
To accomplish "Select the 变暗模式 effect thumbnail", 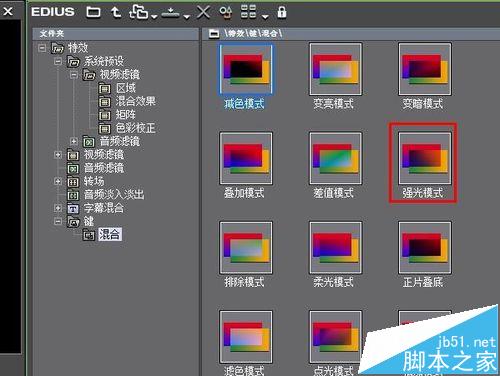I will [425, 69].
